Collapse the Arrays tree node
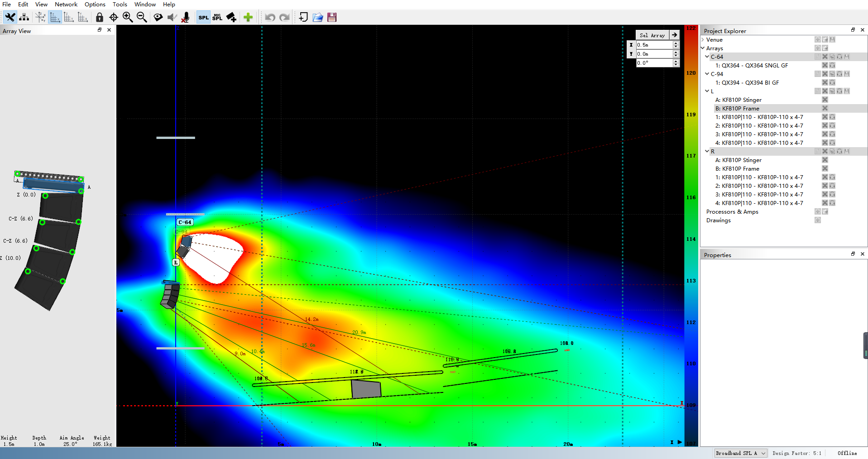The height and width of the screenshot is (459, 868). [703, 48]
